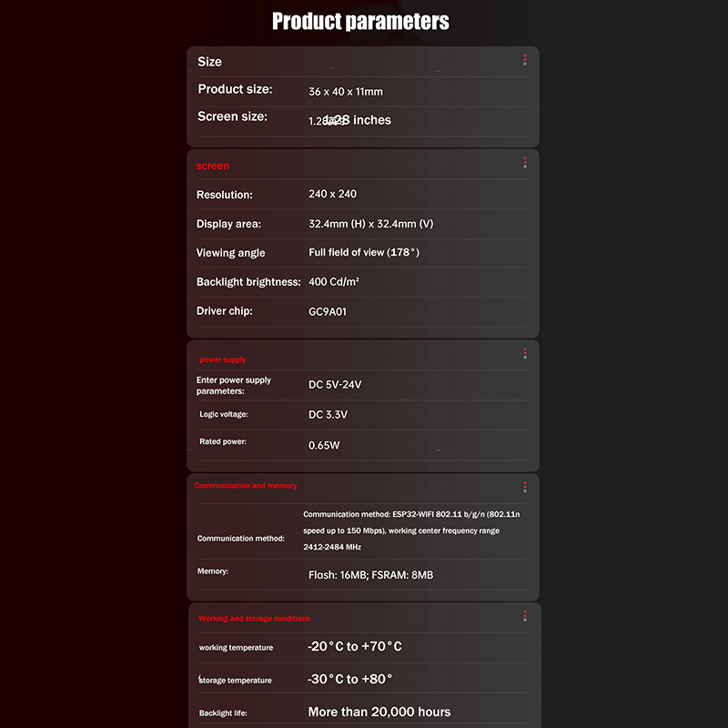Screen dimensions: 728x728
Task: Click the red power supply heading
Action: (x=222, y=359)
